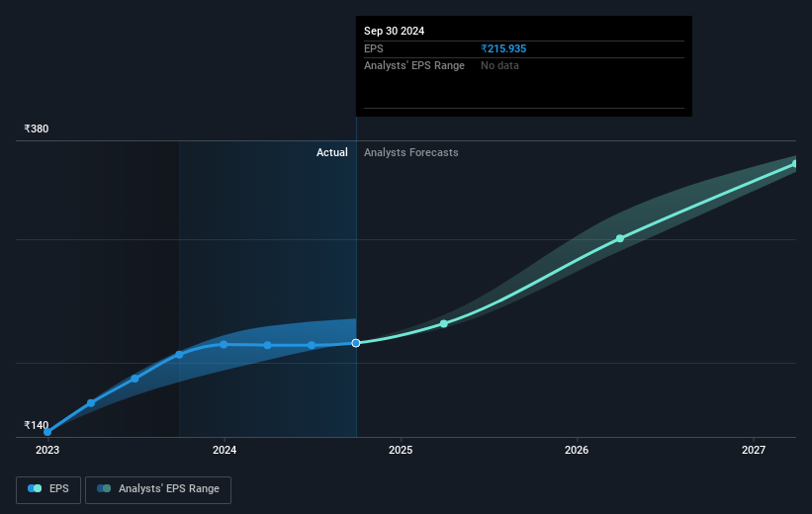Select the EPS data point at 2024

pos(224,344)
